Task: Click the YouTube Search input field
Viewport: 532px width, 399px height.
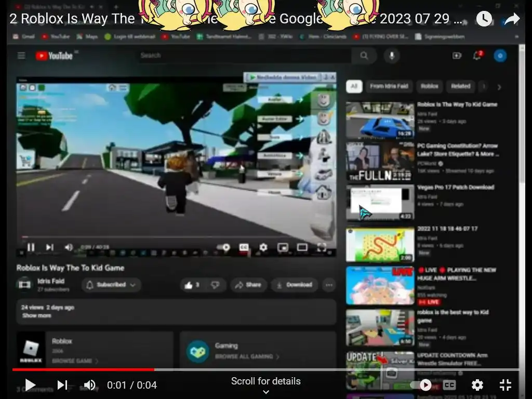Action: (244, 55)
